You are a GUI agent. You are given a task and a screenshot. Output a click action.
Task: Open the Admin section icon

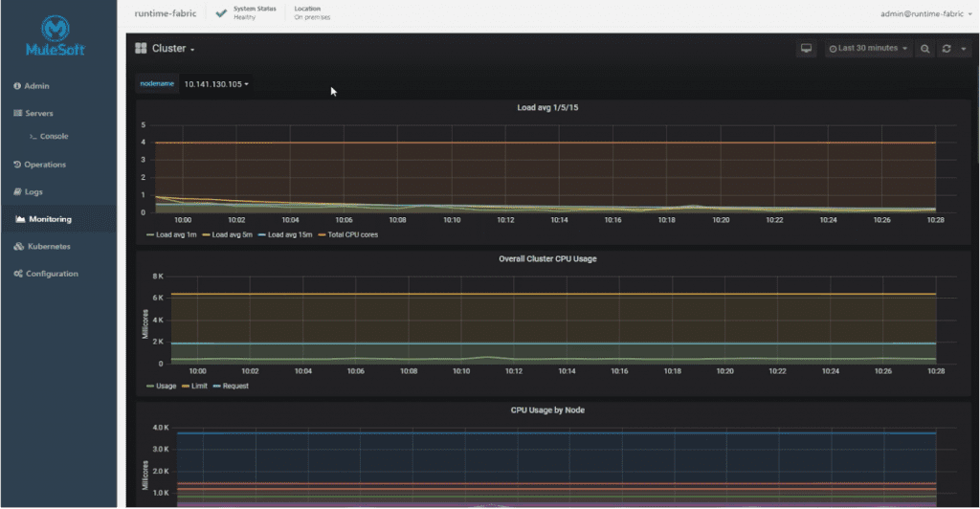[17, 86]
